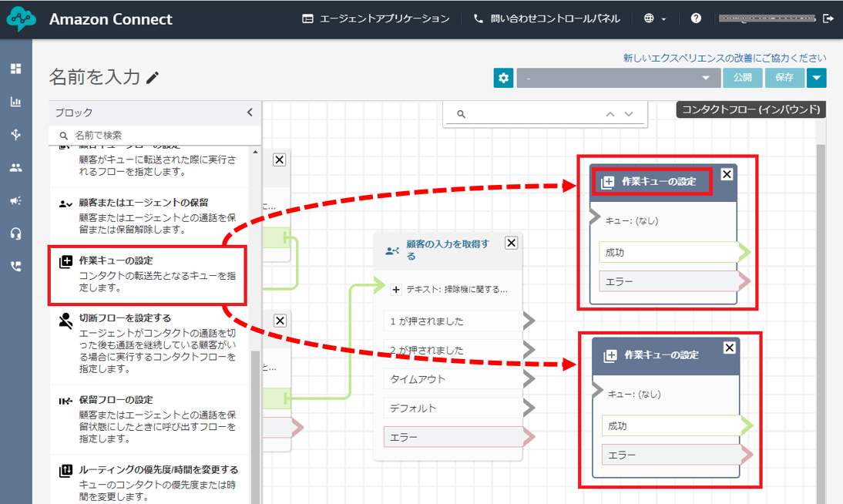Open flow settings with the gear button
The width and height of the screenshot is (843, 504).
pos(503,78)
